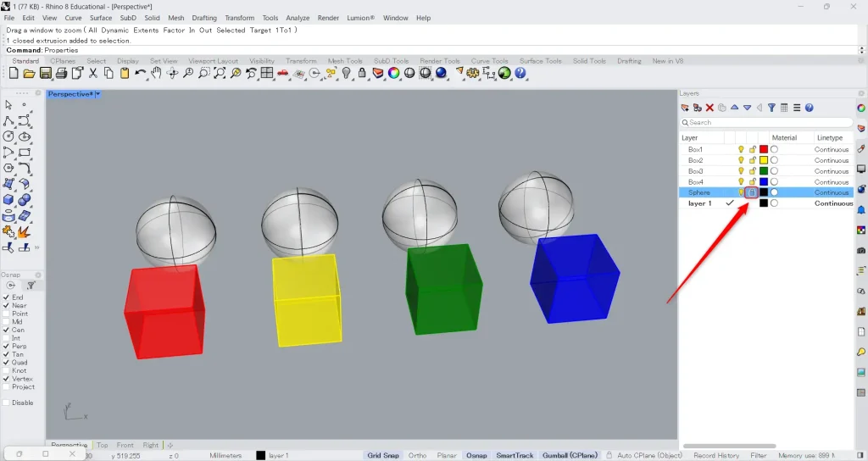Image resolution: width=868 pixels, height=461 pixels.
Task: Enable the Mid osnap checkbox
Action: pyautogui.click(x=7, y=322)
